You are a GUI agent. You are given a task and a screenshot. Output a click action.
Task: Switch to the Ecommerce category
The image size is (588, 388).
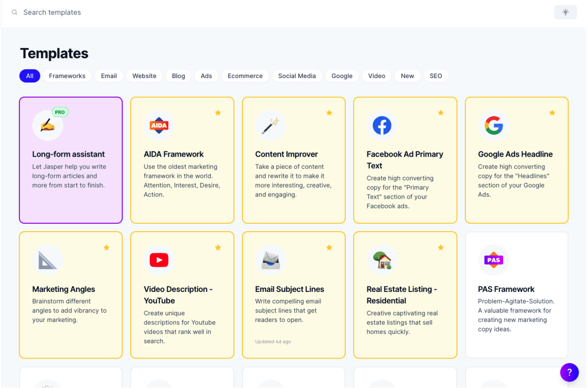[245, 76]
